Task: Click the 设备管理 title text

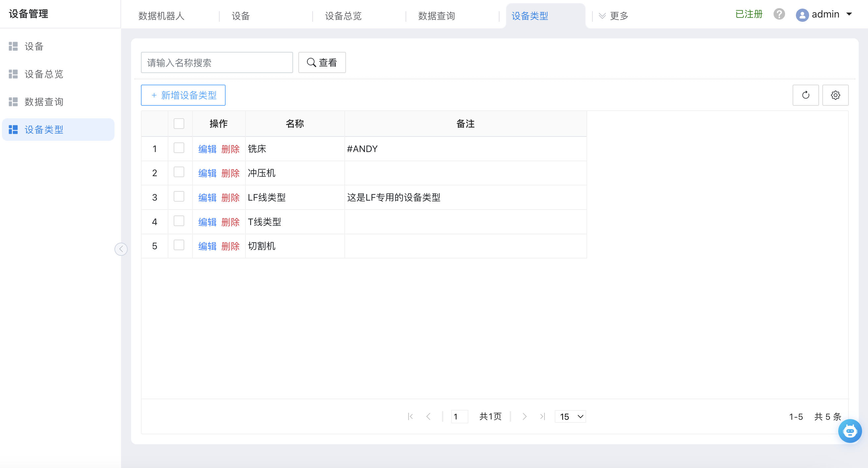Action: [x=29, y=14]
